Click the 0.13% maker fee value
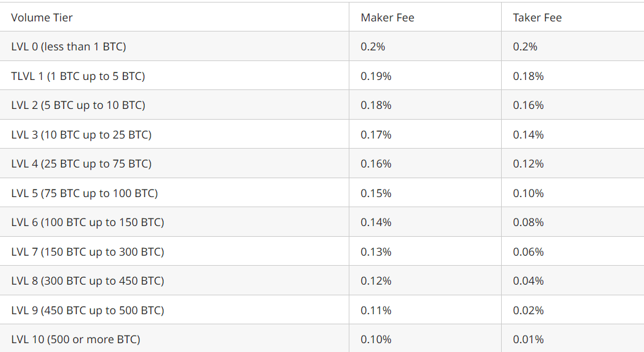Image resolution: width=644 pixels, height=352 pixels. tap(376, 252)
